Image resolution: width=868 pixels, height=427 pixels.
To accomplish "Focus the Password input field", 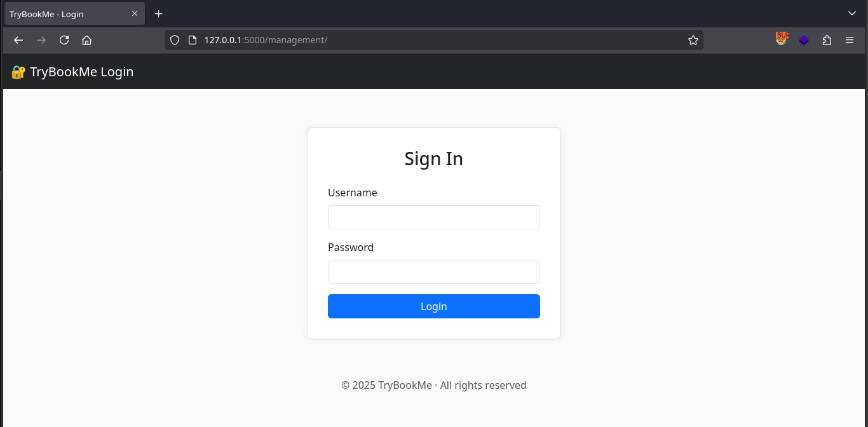I will (x=433, y=272).
